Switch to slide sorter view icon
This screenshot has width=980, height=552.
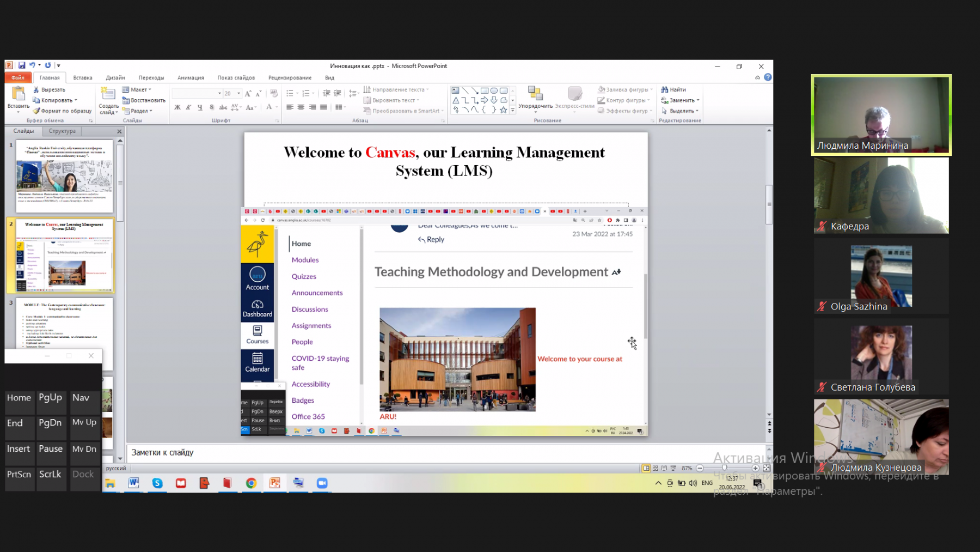656,468
